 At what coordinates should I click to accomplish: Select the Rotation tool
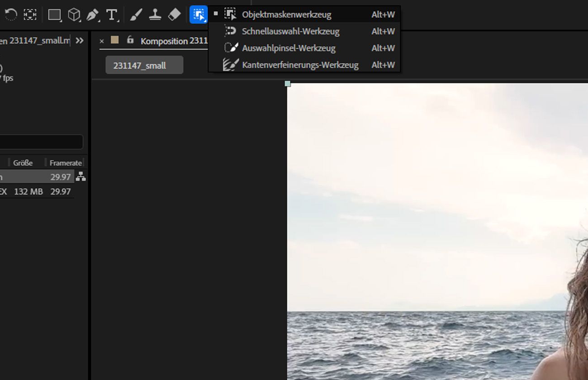(11, 15)
